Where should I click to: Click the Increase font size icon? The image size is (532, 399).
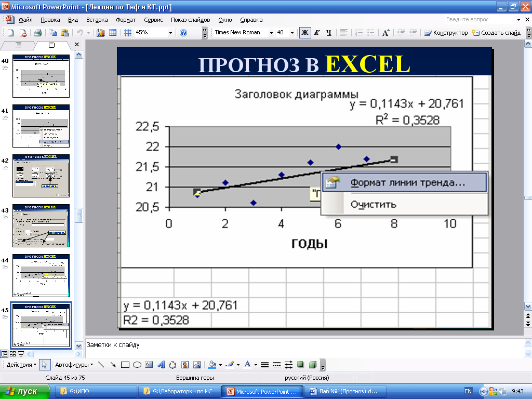(x=386, y=33)
